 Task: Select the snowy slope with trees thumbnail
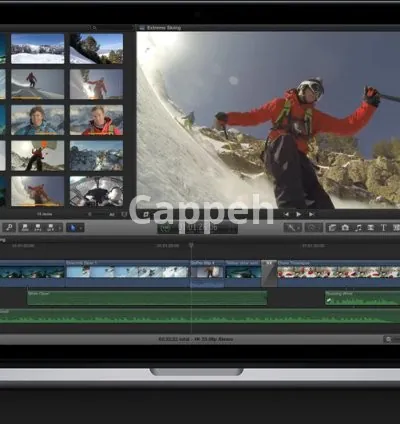pyautogui.click(x=96, y=49)
